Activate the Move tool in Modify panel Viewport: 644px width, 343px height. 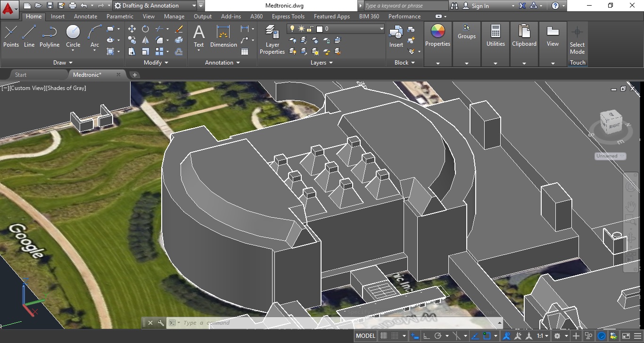click(132, 29)
